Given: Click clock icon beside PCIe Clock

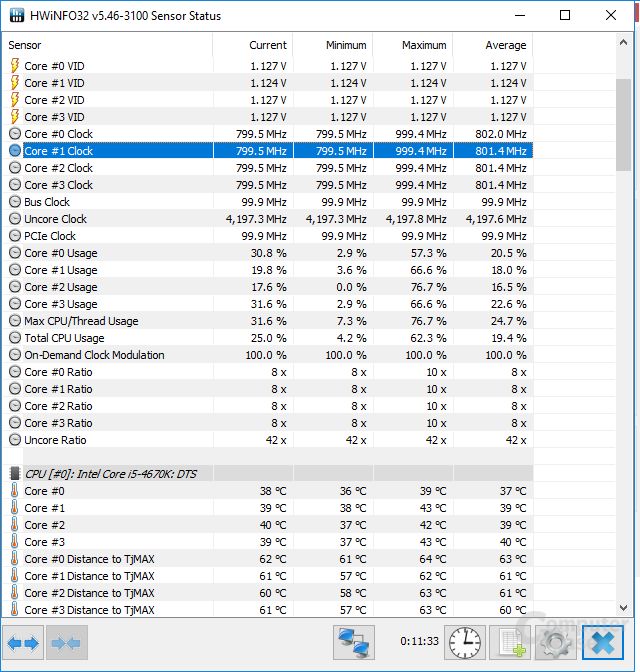Looking at the screenshot, I should click(x=15, y=236).
